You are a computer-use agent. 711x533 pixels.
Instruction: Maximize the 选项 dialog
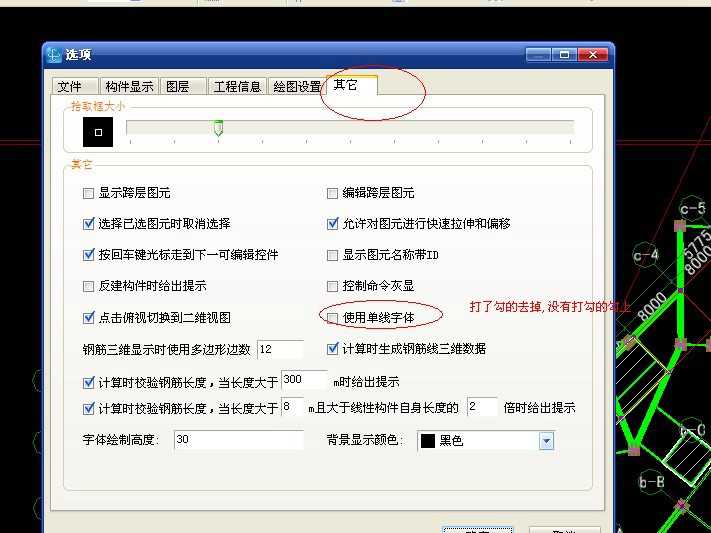point(564,55)
